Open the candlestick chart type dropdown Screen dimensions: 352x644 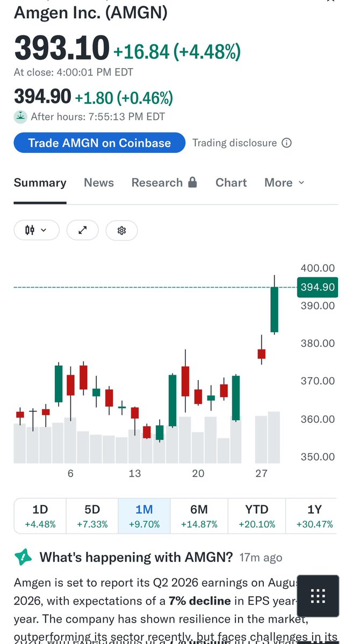(x=35, y=230)
